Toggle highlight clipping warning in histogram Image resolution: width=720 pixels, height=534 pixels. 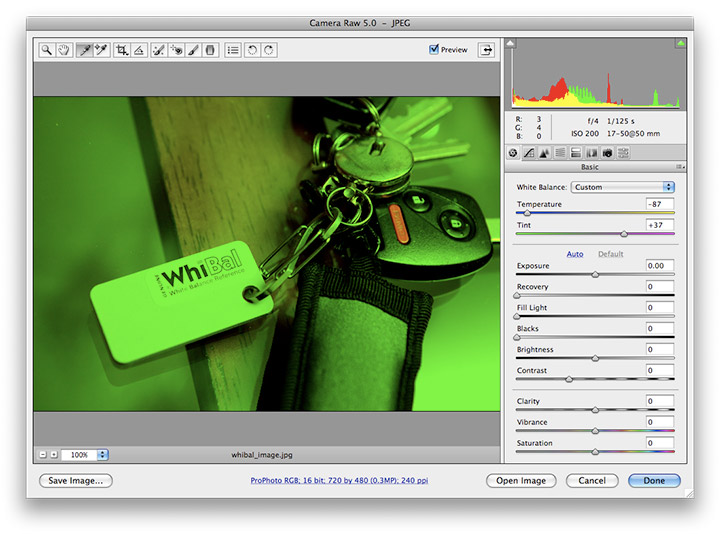click(680, 44)
